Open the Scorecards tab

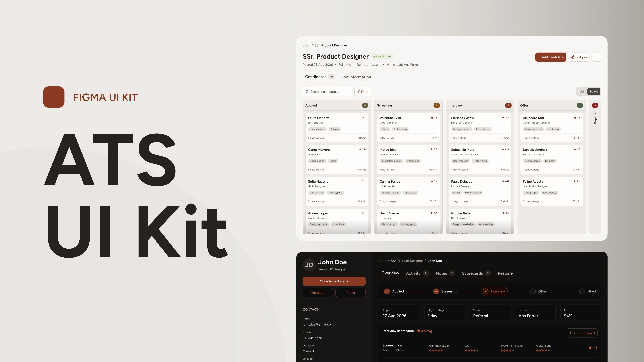point(476,273)
